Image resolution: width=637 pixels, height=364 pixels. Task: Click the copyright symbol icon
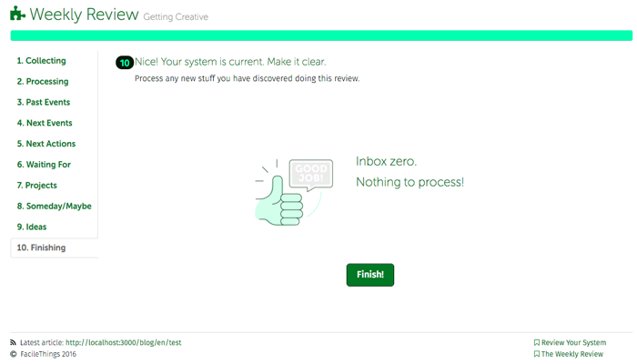coord(14,354)
